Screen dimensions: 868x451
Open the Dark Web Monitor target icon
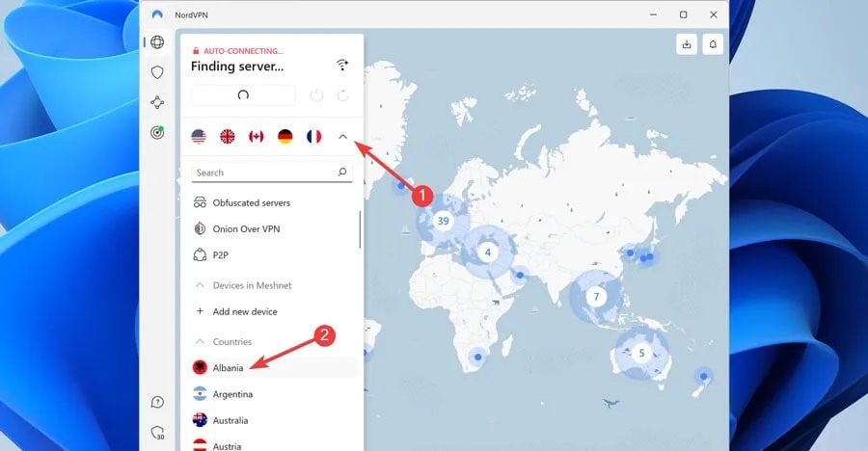click(x=157, y=132)
